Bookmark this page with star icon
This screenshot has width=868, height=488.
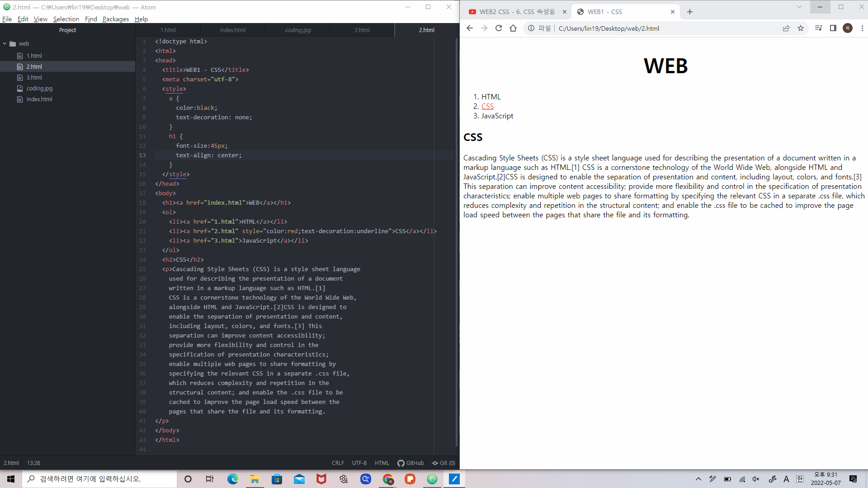801,28
